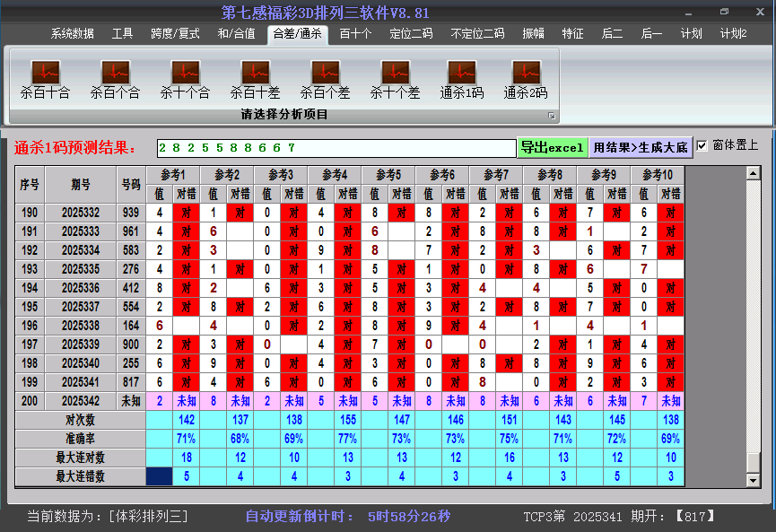Viewport: 776px width, 532px height.
Task: Switch to the 跨度/复式 tab
Action: [175, 34]
